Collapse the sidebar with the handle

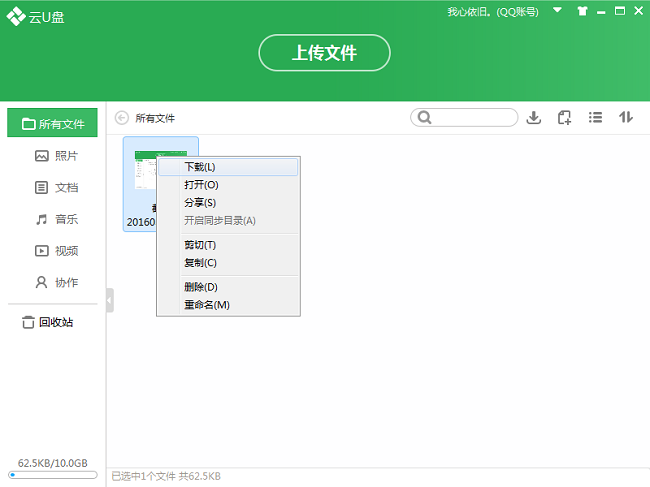click(x=110, y=300)
